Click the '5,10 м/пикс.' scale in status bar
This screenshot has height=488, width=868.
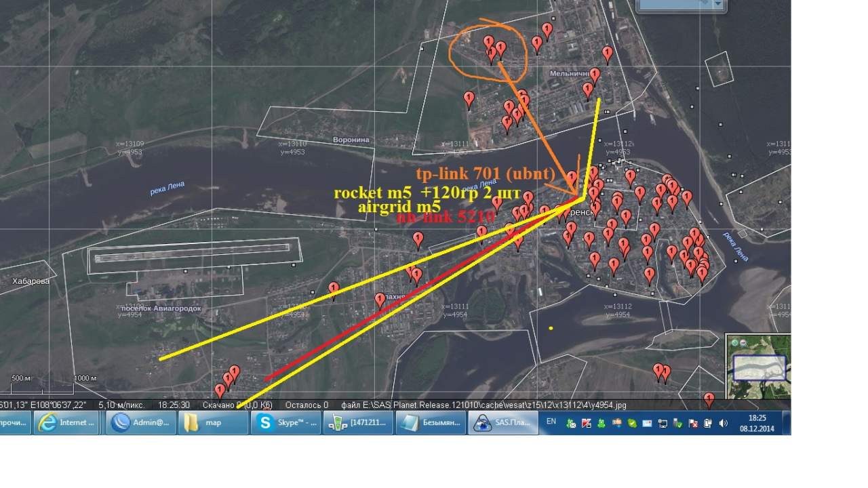[x=121, y=405]
